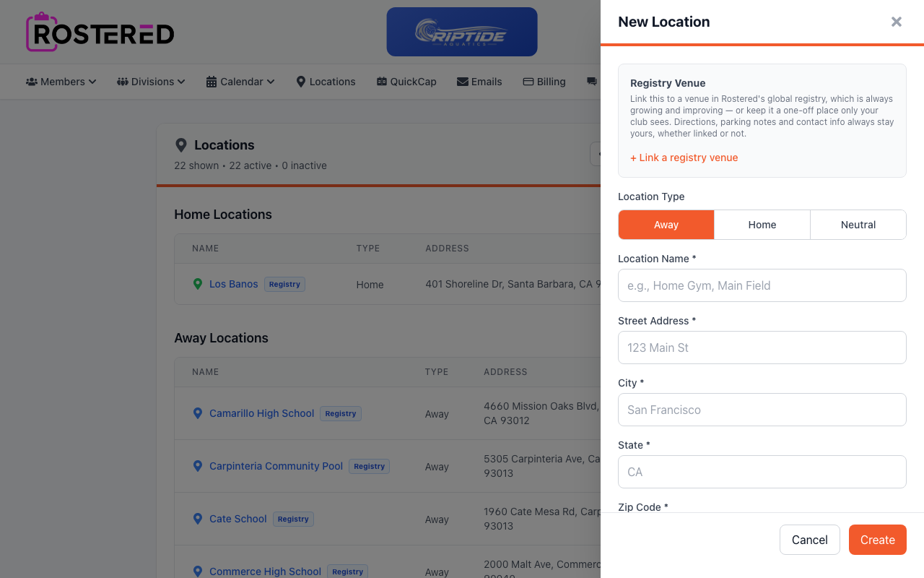Click the pin icon for Carpinteria Community Pool
924x578 pixels.
[x=198, y=466]
